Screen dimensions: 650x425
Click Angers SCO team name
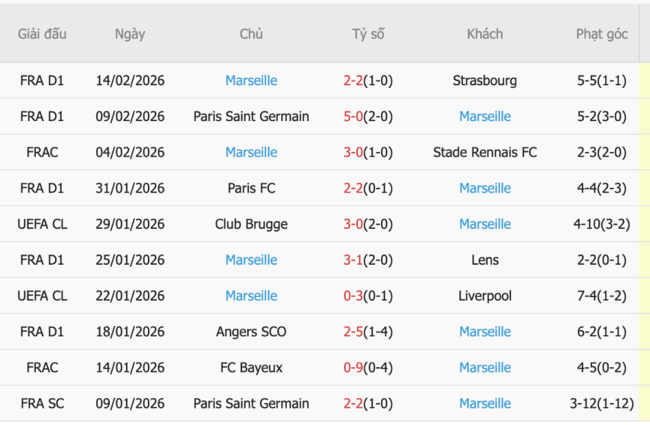coord(251,332)
